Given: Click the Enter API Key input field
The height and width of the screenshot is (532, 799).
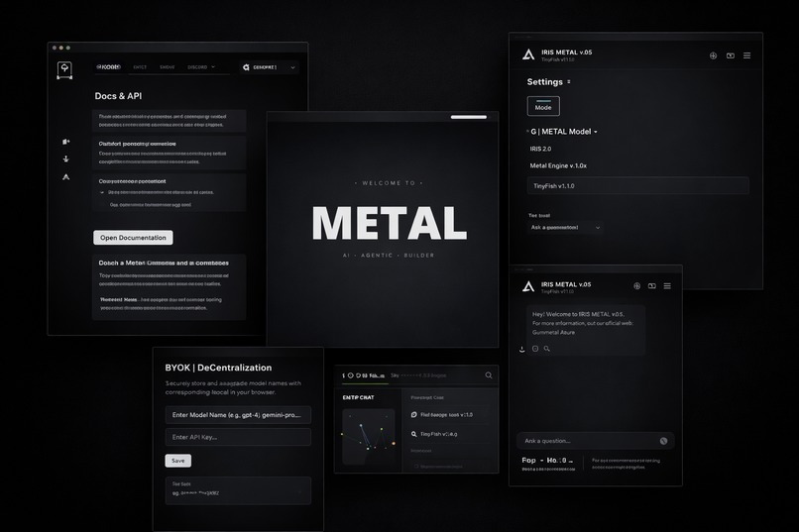Looking at the screenshot, I should [x=238, y=437].
